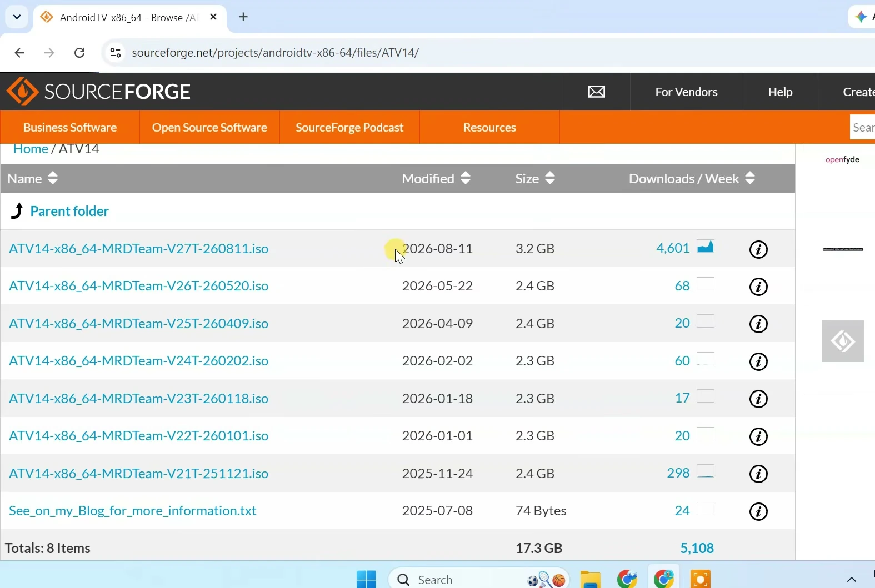Open See_on_my_Blog_for_more_information.txt
The width and height of the screenshot is (875, 588).
(x=133, y=510)
